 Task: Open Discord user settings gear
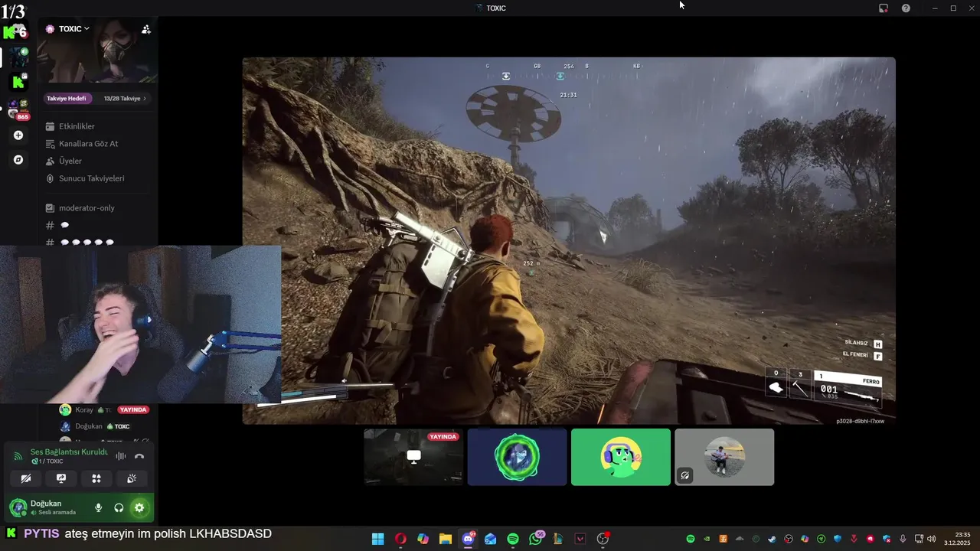(x=139, y=507)
